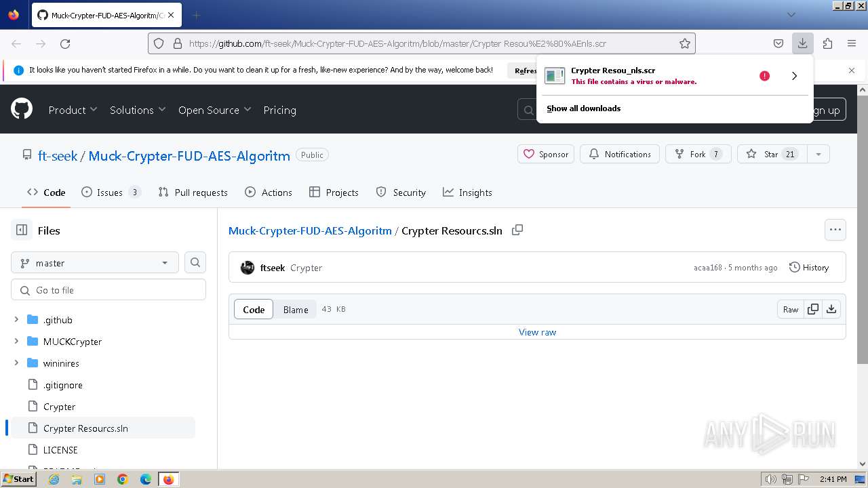
Task: Open the Product dropdown menu
Action: 73,110
